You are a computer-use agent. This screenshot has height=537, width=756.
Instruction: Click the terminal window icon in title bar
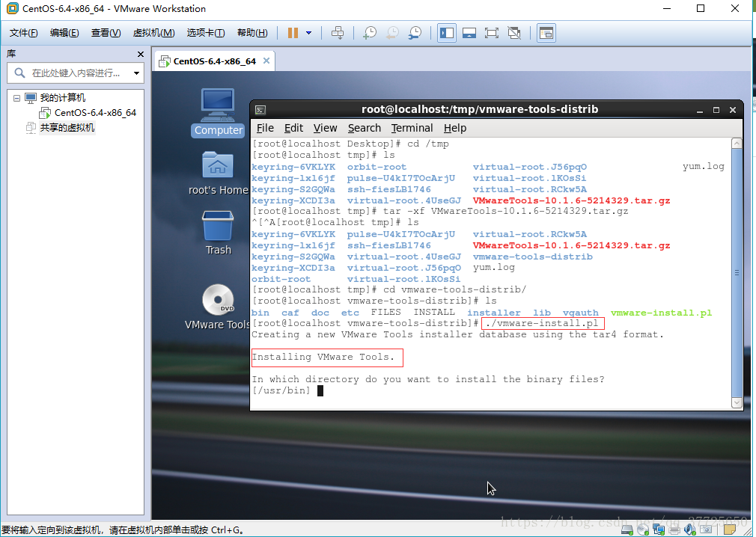tap(260, 110)
